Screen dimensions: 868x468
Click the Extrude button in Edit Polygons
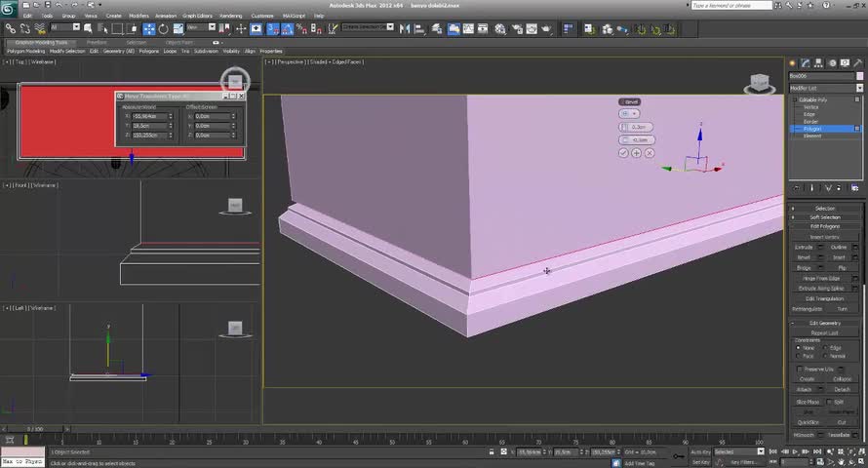click(x=805, y=248)
